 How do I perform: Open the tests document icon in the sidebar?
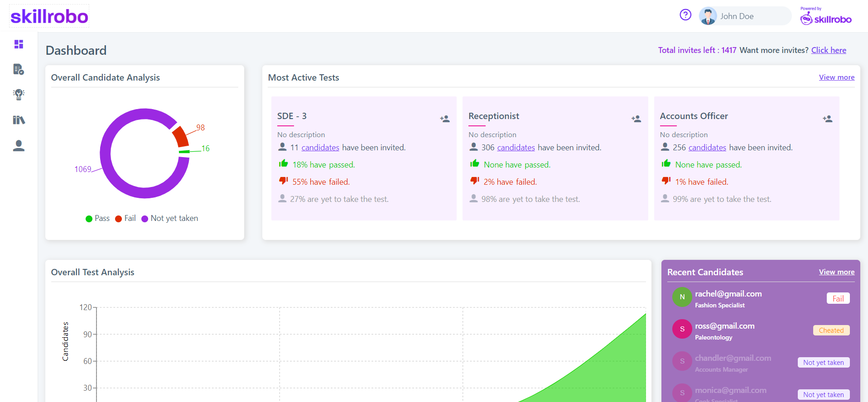19,69
